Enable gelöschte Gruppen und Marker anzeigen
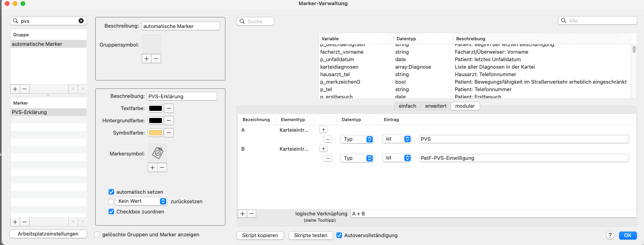The image size is (644, 245). [x=97, y=234]
